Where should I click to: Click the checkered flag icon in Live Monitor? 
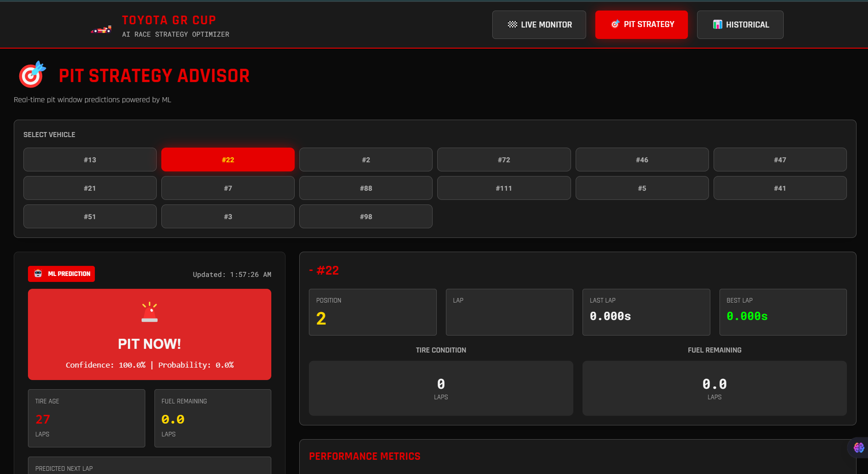pos(512,24)
